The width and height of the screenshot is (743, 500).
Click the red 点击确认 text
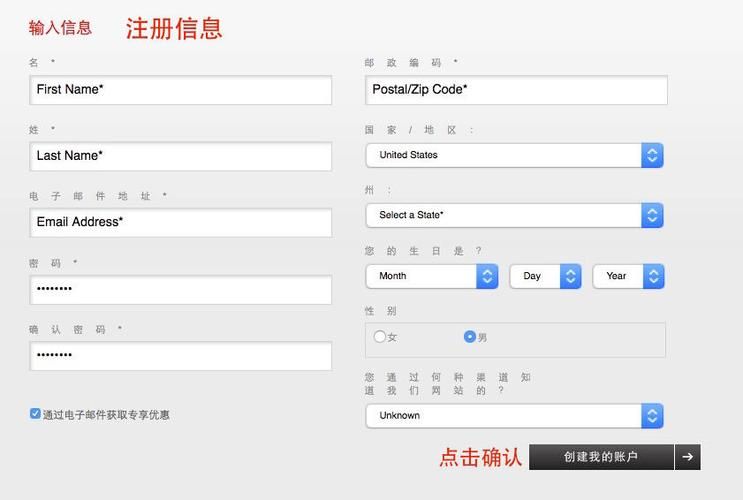(480, 457)
